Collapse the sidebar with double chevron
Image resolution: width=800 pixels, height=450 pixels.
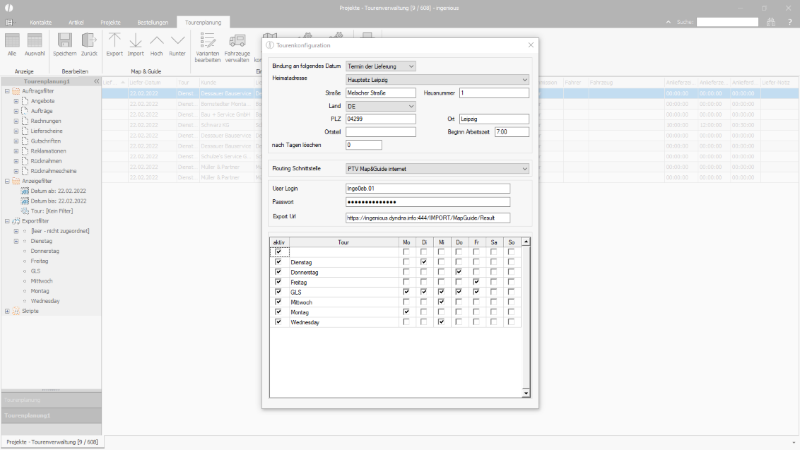click(x=96, y=81)
